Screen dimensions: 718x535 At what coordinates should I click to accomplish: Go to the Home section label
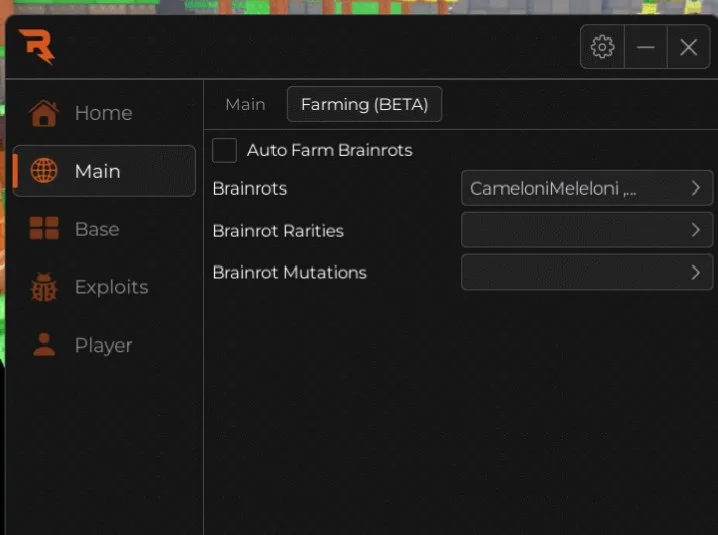103,113
